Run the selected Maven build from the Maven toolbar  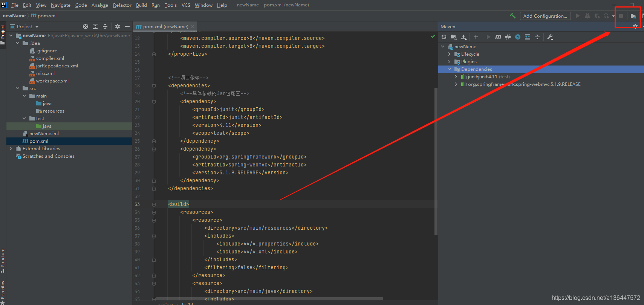pos(488,37)
